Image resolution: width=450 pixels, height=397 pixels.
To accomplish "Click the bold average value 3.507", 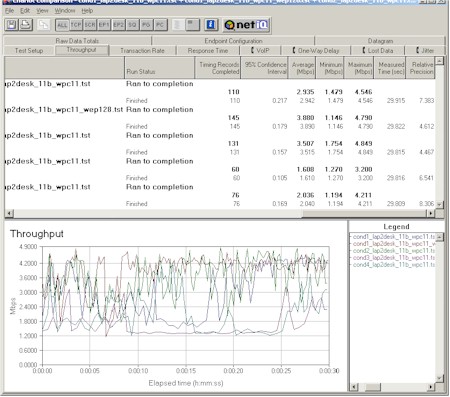I will (x=305, y=144).
